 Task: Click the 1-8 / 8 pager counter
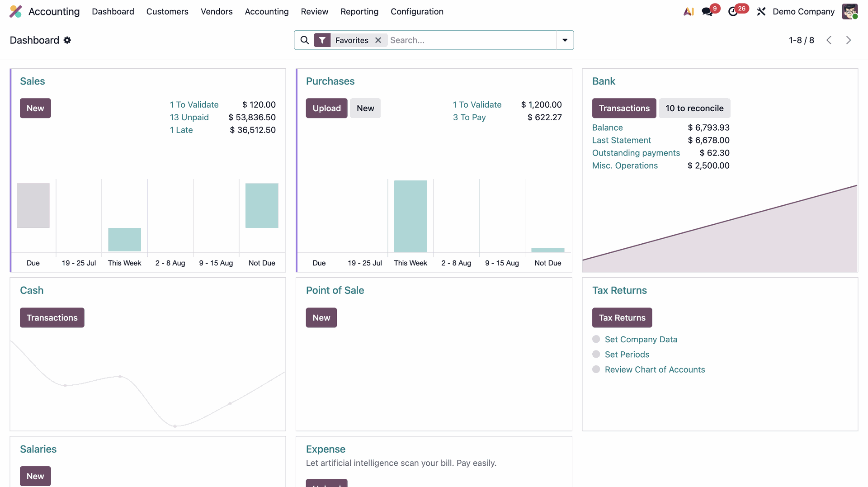(x=802, y=40)
